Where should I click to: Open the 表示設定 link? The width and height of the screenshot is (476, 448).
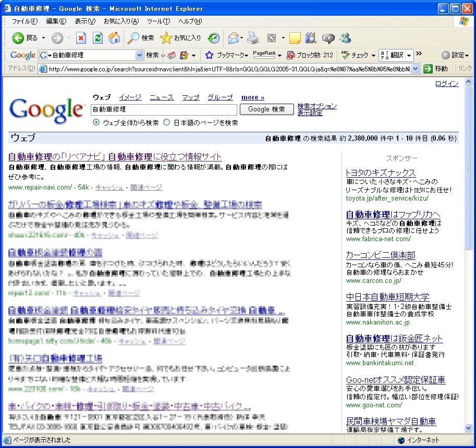coord(310,113)
